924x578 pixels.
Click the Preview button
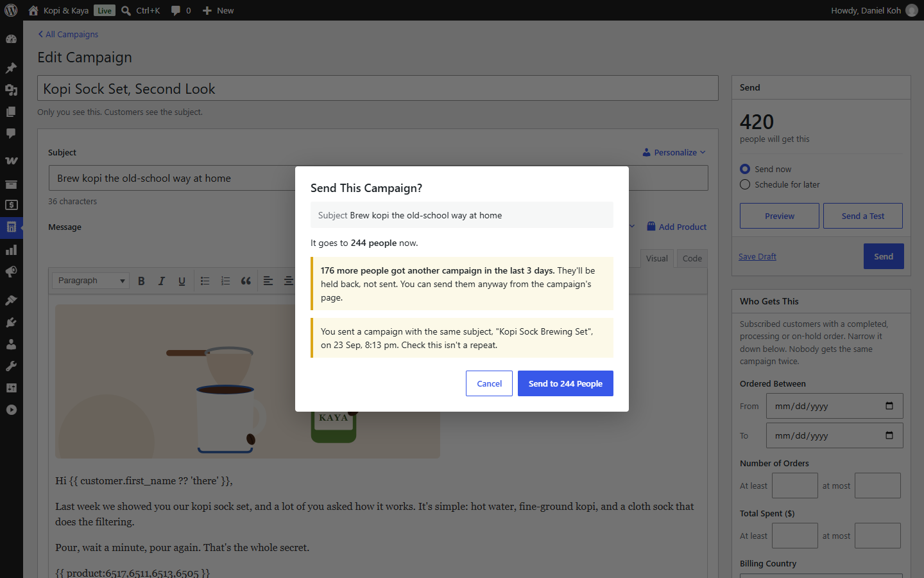coord(780,216)
